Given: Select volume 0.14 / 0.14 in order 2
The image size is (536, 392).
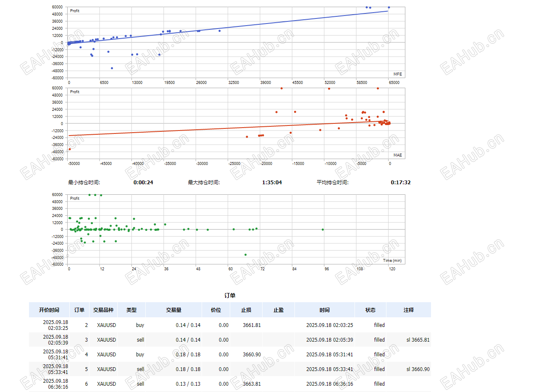Looking at the screenshot, I should [x=188, y=325].
